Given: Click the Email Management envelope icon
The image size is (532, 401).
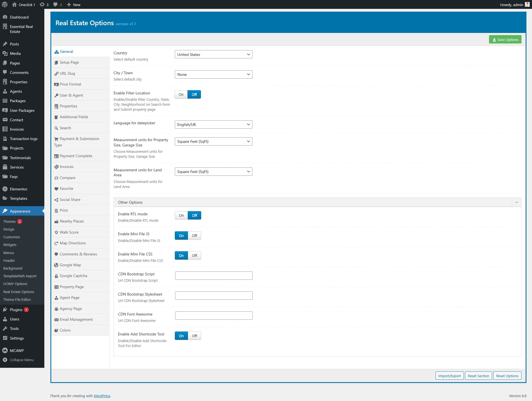Looking at the screenshot, I should 56,320.
